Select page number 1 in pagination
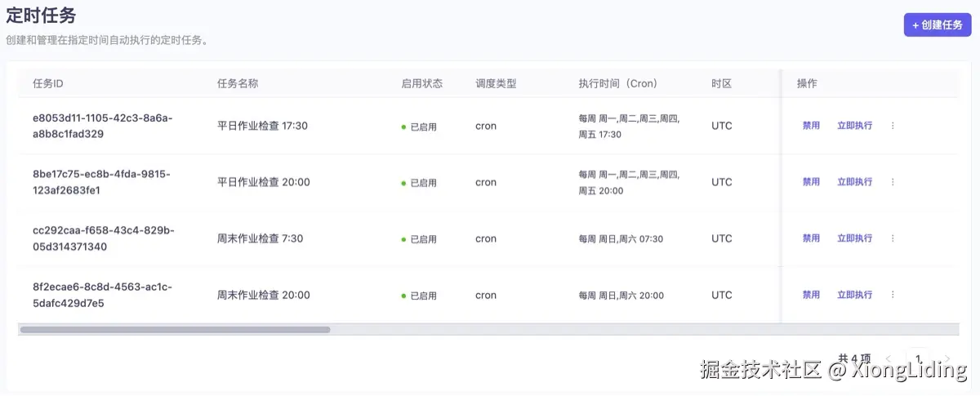The width and height of the screenshot is (980, 396). click(919, 358)
